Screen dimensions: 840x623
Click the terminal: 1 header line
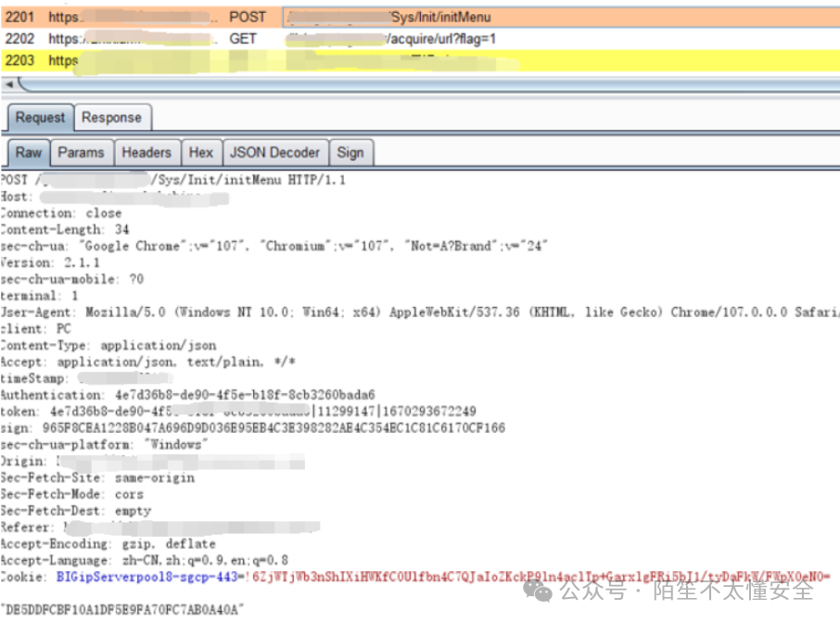point(39,296)
